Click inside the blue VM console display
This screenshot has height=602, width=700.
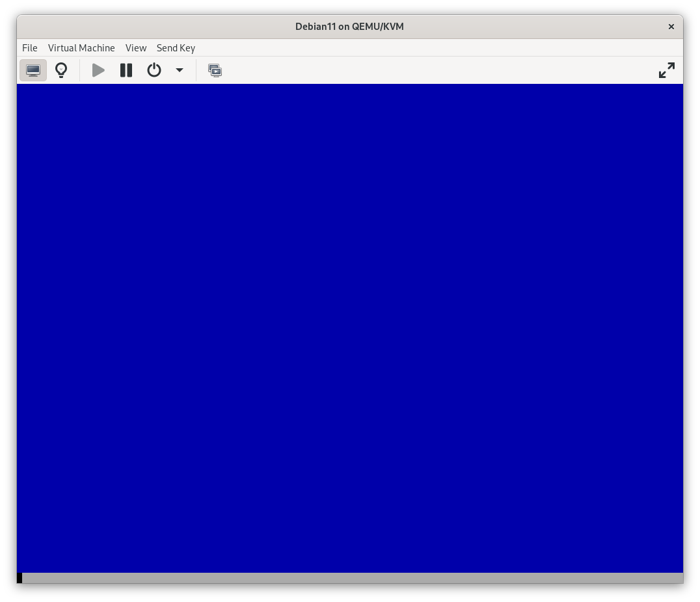point(350,325)
